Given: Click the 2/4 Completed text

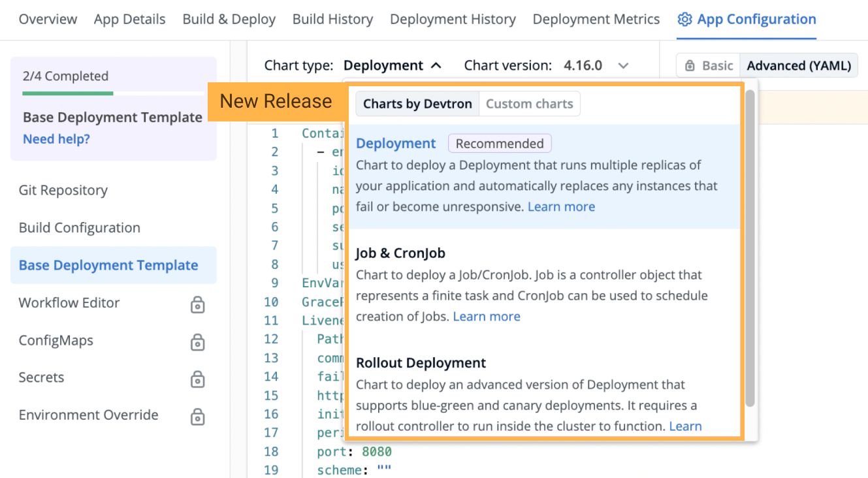Looking at the screenshot, I should (65, 76).
